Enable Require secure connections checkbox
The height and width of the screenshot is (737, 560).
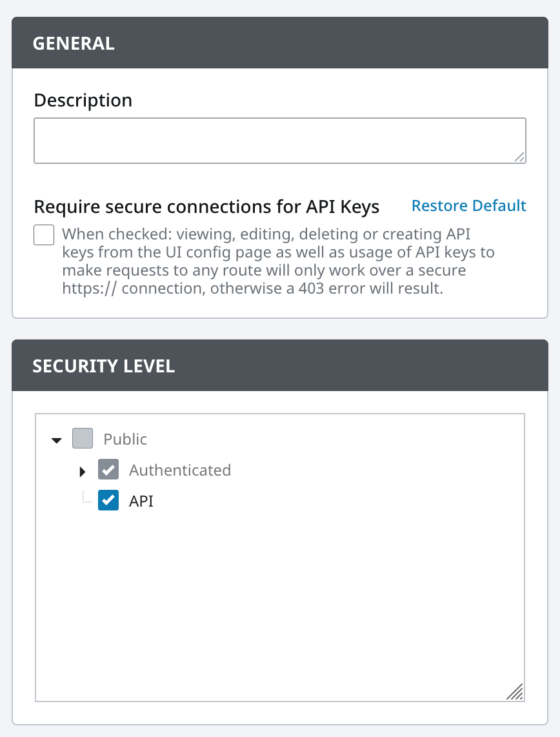(44, 235)
